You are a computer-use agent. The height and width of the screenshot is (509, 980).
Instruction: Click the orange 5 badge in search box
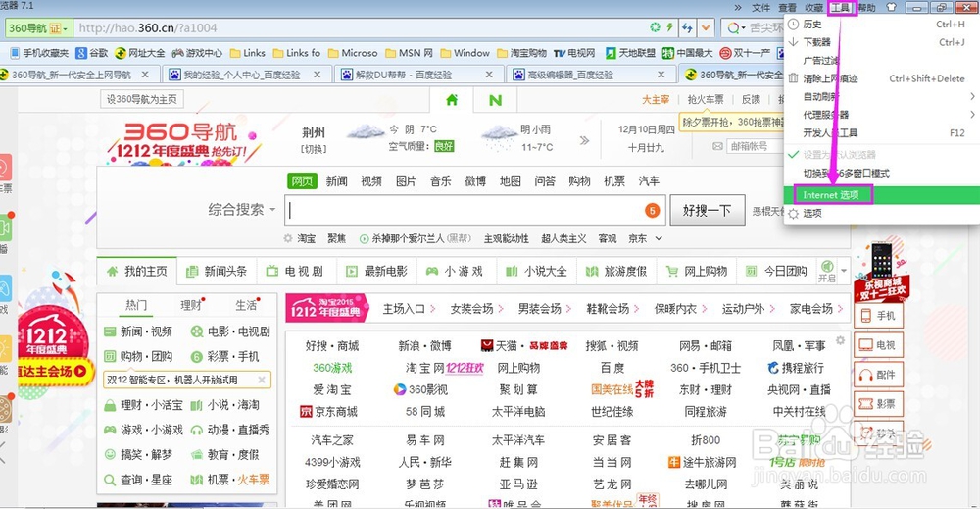pos(652,210)
